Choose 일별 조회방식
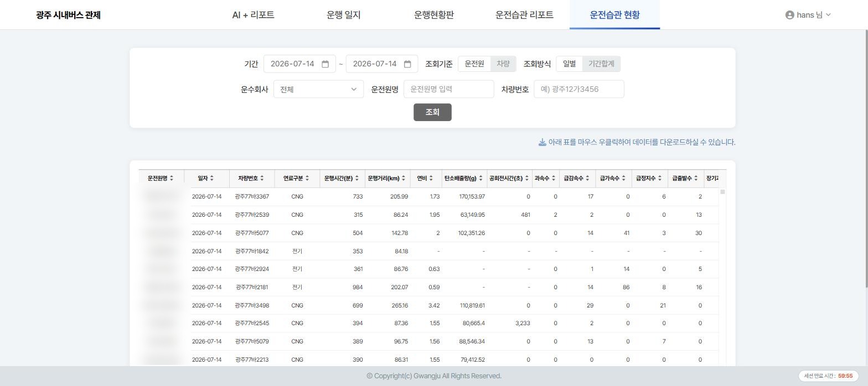This screenshot has width=868, height=386. (x=570, y=64)
